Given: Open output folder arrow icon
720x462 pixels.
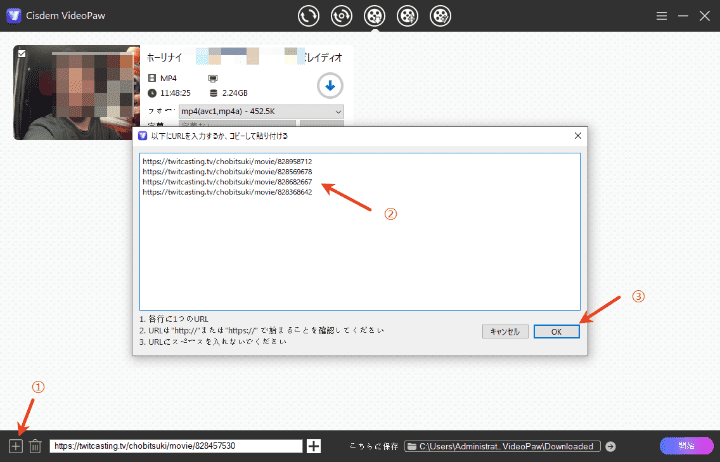Looking at the screenshot, I should [610, 446].
